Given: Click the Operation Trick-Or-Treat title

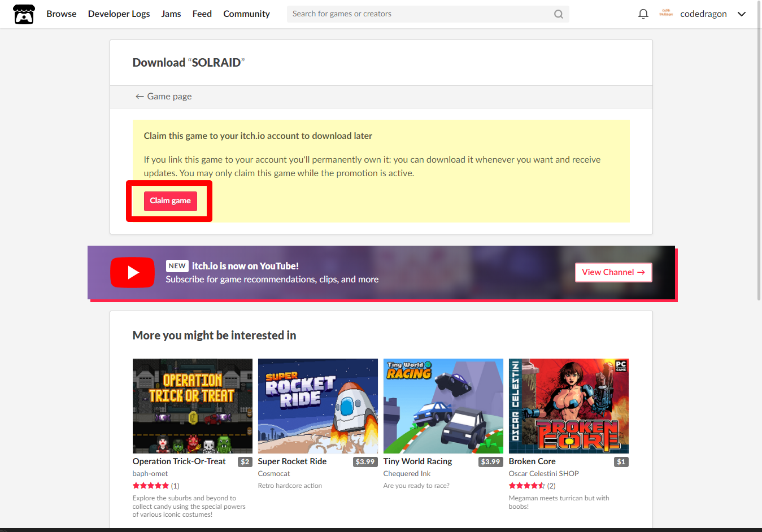Looking at the screenshot, I should tap(179, 461).
